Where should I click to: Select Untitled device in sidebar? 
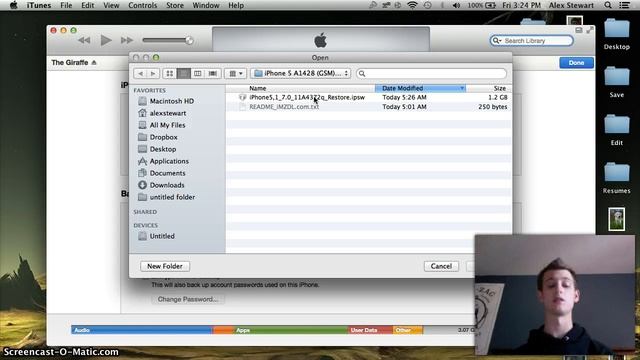[x=162, y=236]
